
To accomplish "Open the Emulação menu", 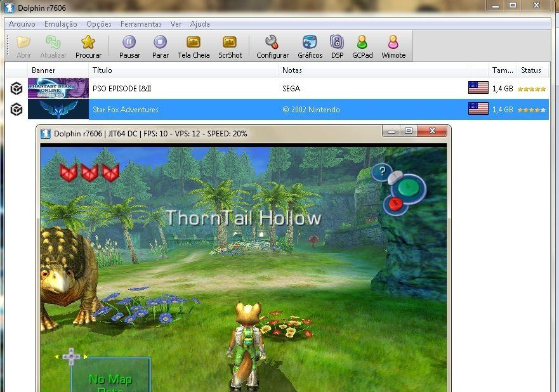I will click(x=61, y=24).
